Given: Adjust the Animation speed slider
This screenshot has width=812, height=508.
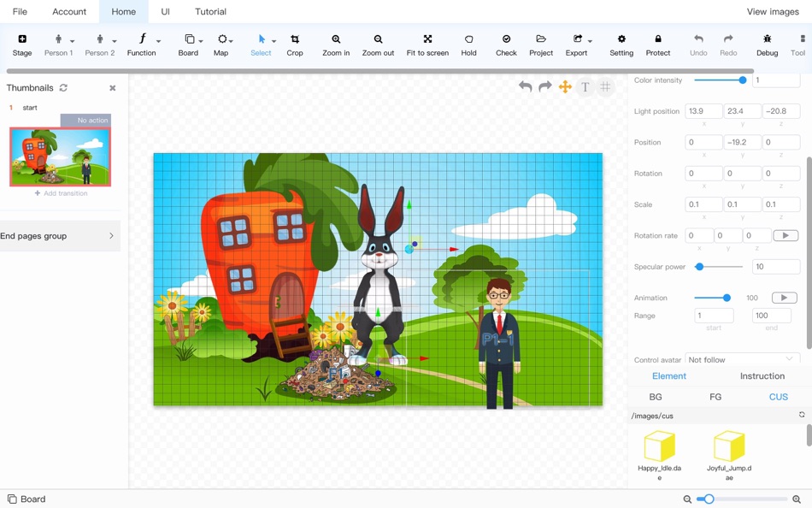Looking at the screenshot, I should 713,298.
